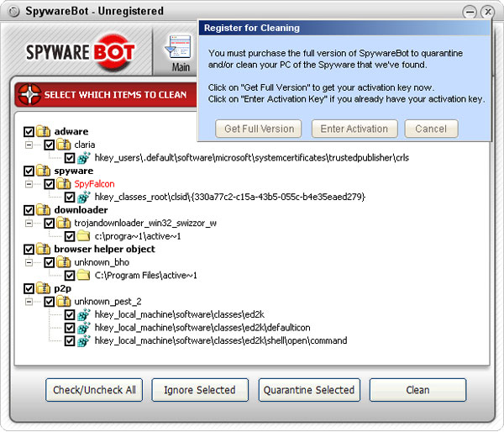This screenshot has width=504, height=432.
Task: Select the ed2k\shell\open\command path text
Action: click(221, 340)
